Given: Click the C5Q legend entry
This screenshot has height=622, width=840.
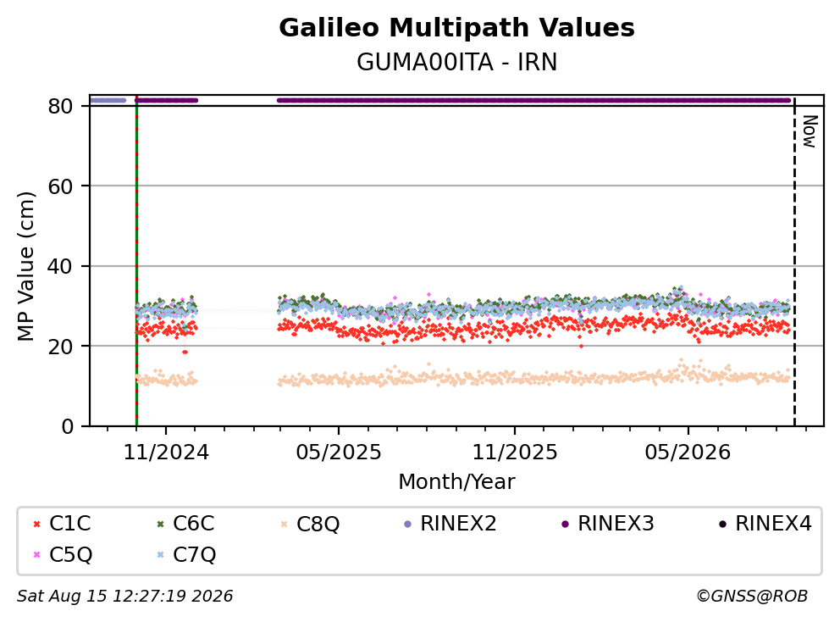Looking at the screenshot, I should pos(62,554).
